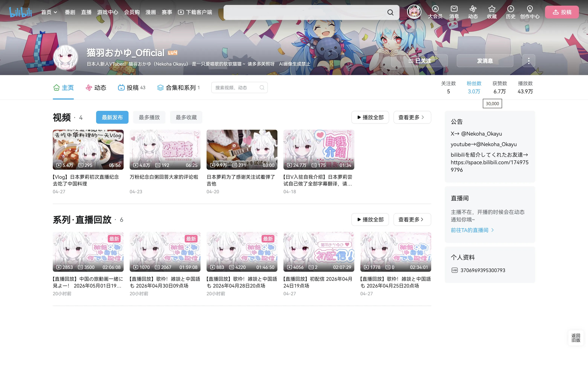
Task: Click 播放全部 in the 直播回放 section
Action: [x=370, y=219]
